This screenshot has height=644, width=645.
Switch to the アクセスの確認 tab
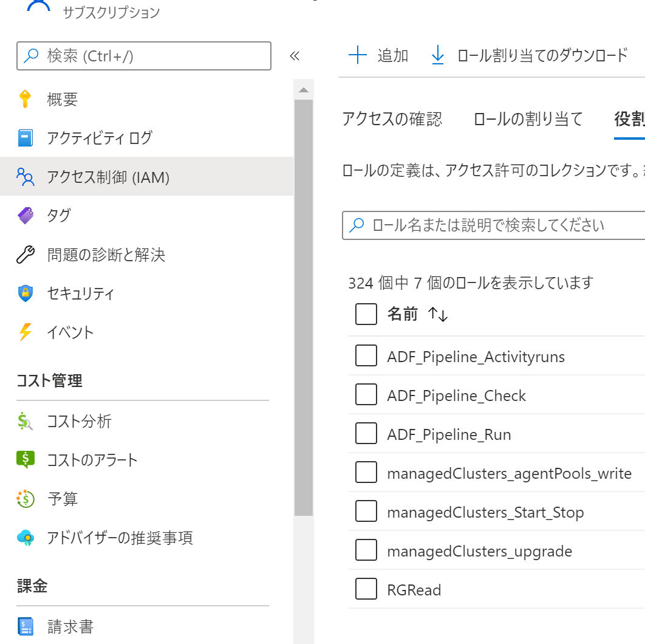click(392, 119)
